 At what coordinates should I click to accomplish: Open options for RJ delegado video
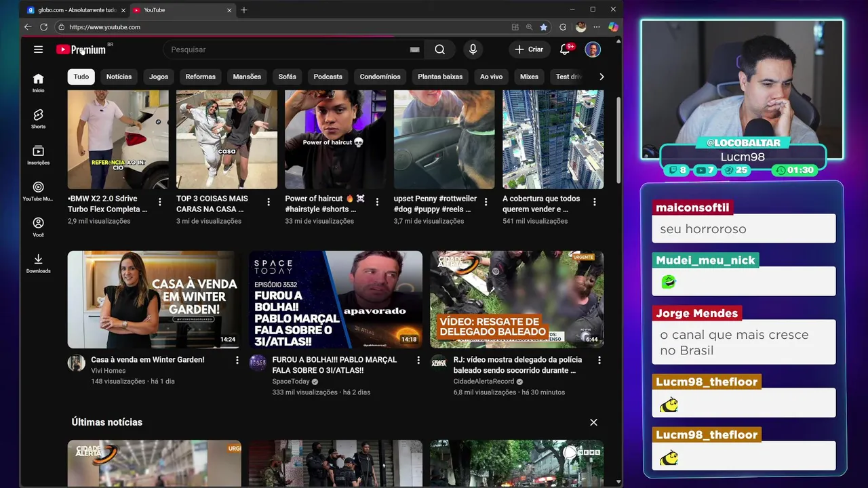(x=599, y=361)
